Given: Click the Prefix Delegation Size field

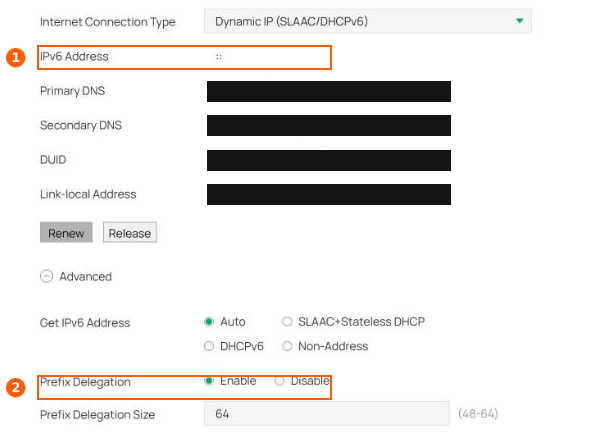Looking at the screenshot, I should [327, 414].
